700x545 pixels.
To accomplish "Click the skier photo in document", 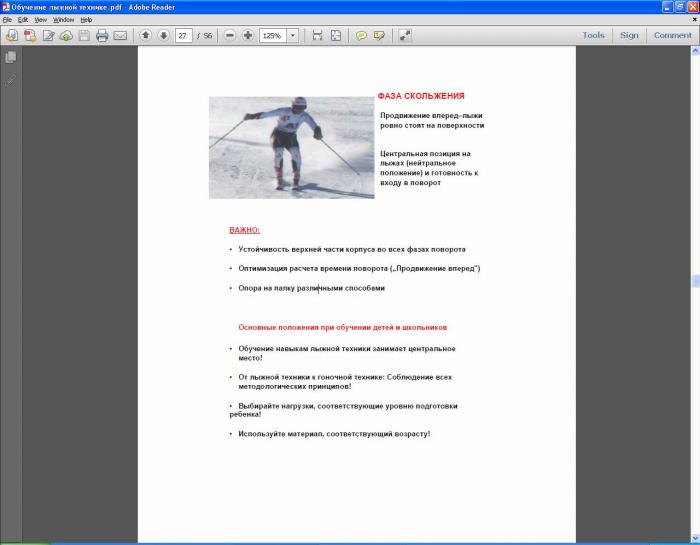I will (x=292, y=148).
